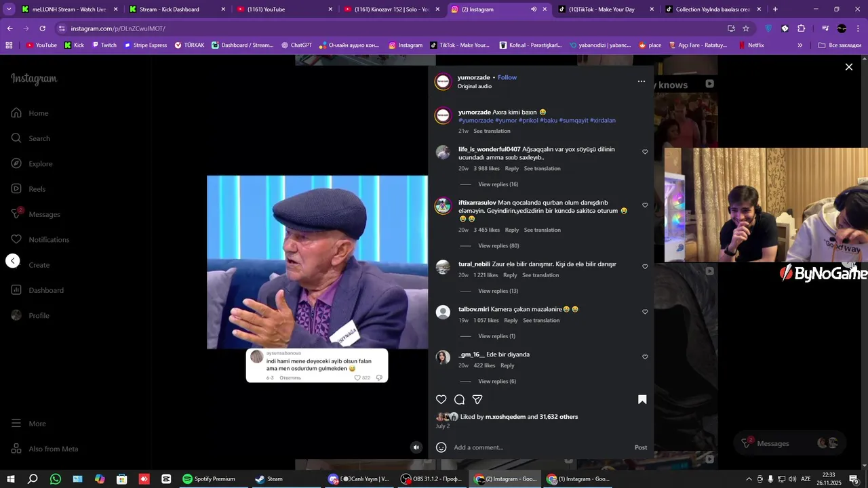Like iftixarrasulov's comment
Image resolution: width=868 pixels, height=488 pixels.
(645, 205)
